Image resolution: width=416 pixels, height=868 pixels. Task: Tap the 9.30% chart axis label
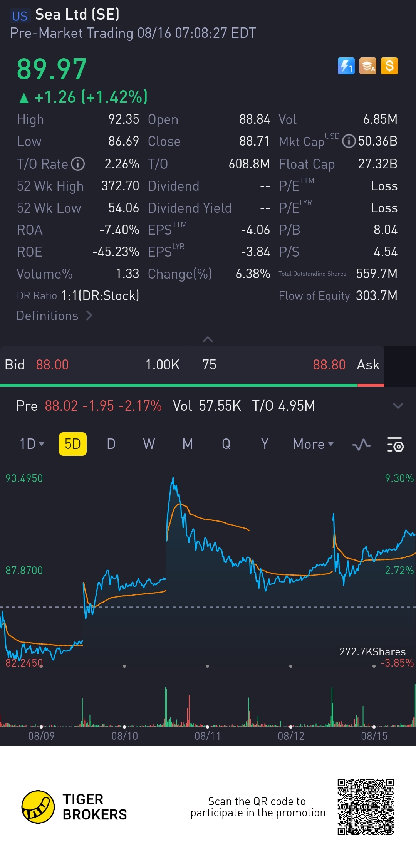(x=399, y=478)
